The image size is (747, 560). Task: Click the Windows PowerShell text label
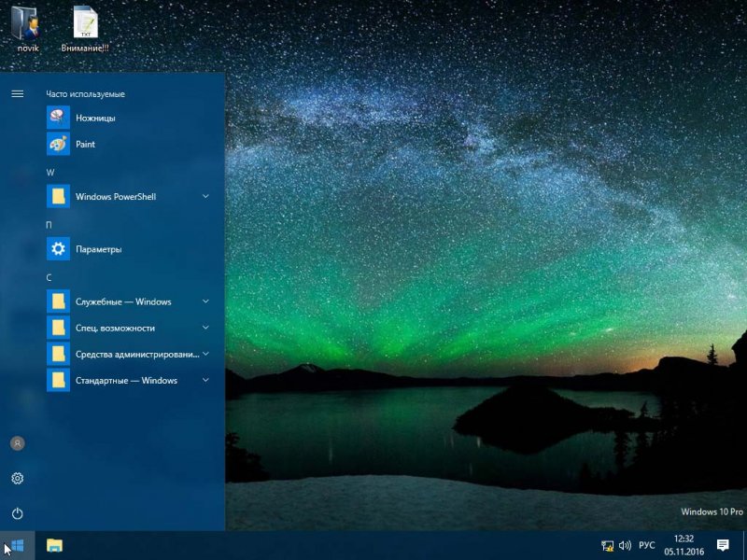click(x=116, y=197)
